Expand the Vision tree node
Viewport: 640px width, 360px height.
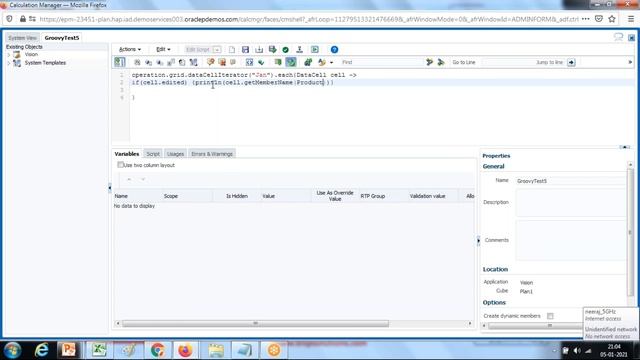tap(9, 55)
